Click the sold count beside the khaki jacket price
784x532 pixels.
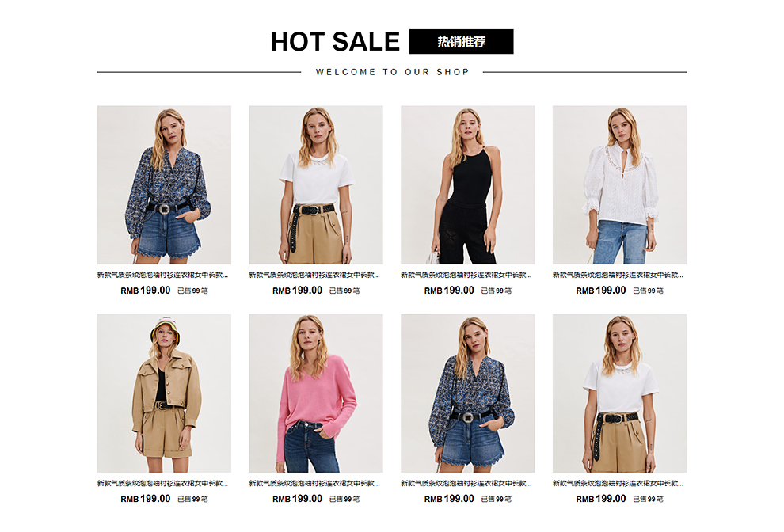coord(192,499)
